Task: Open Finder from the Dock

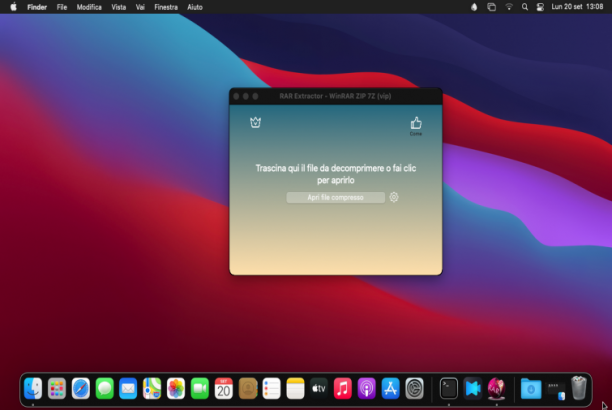Action: 33,389
